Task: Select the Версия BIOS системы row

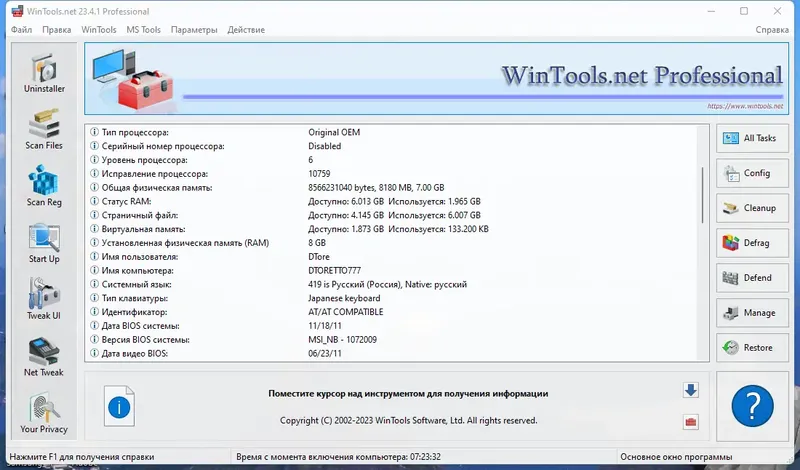Action: coord(392,339)
